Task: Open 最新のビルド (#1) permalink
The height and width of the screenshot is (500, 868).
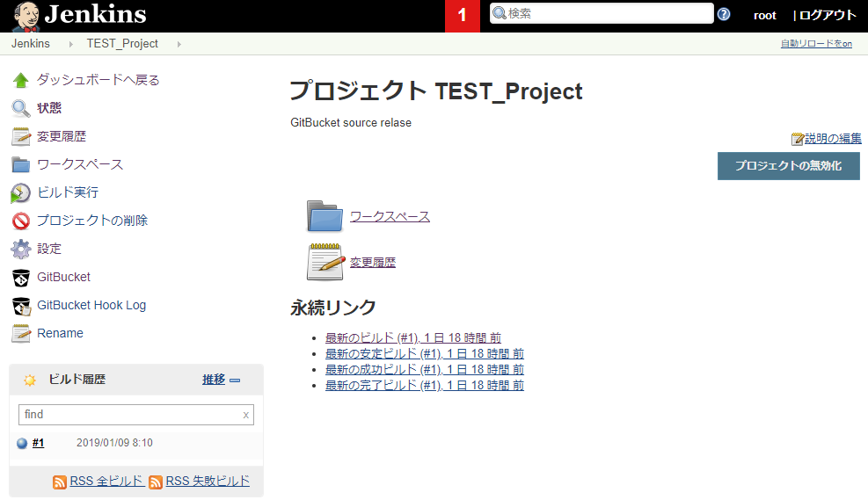Action: click(x=413, y=337)
